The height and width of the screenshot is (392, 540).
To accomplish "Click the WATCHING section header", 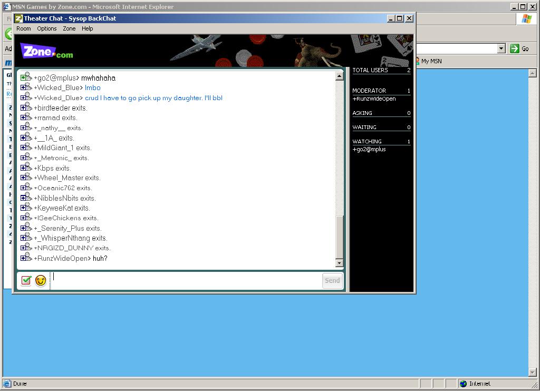I will [381, 141].
